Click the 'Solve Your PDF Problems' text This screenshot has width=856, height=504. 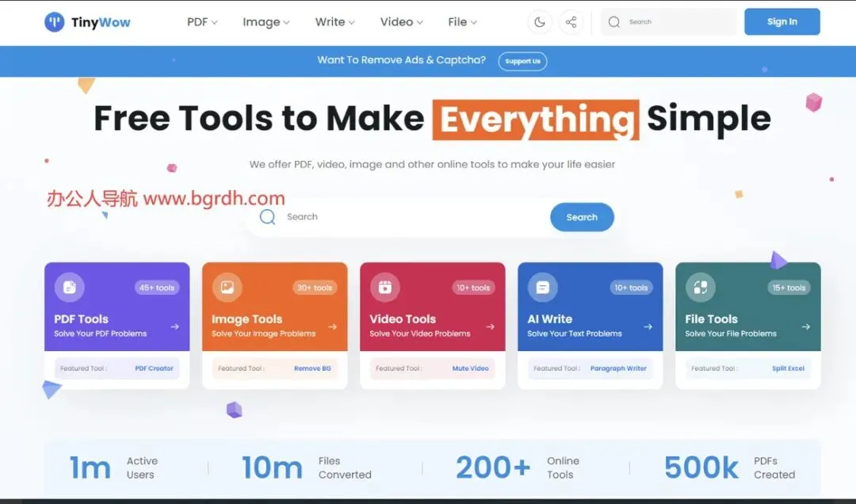click(101, 334)
